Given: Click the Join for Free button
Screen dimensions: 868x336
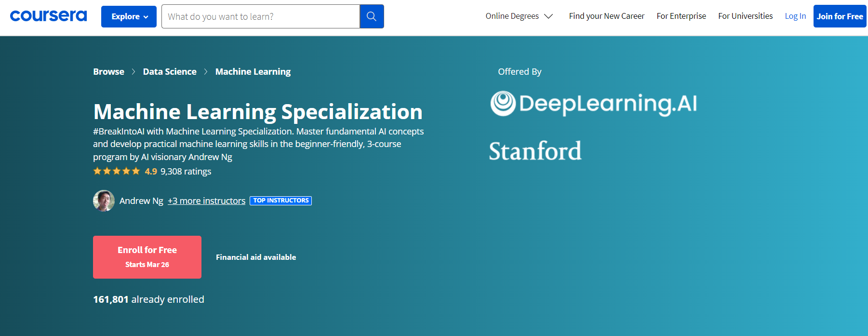Looking at the screenshot, I should coord(840,16).
